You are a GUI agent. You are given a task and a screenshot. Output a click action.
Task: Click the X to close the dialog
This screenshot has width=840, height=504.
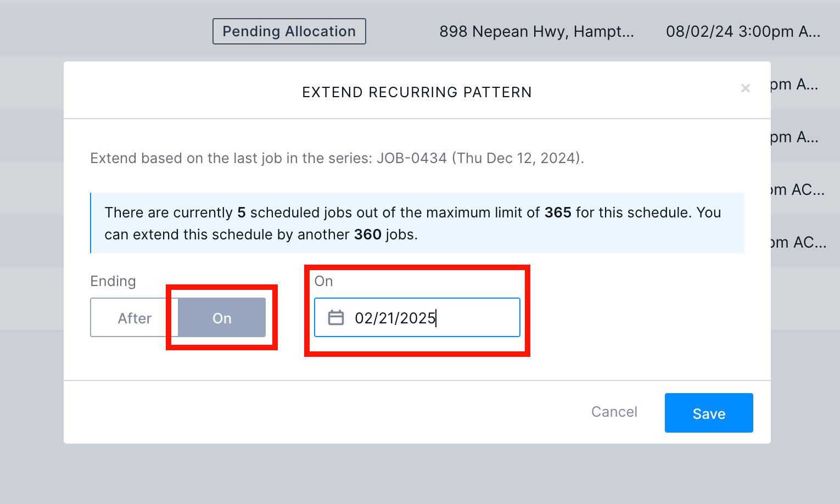(746, 88)
